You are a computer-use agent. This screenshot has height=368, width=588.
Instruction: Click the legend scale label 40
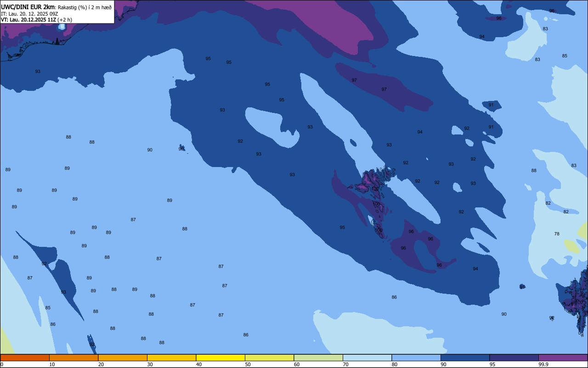[x=199, y=364]
